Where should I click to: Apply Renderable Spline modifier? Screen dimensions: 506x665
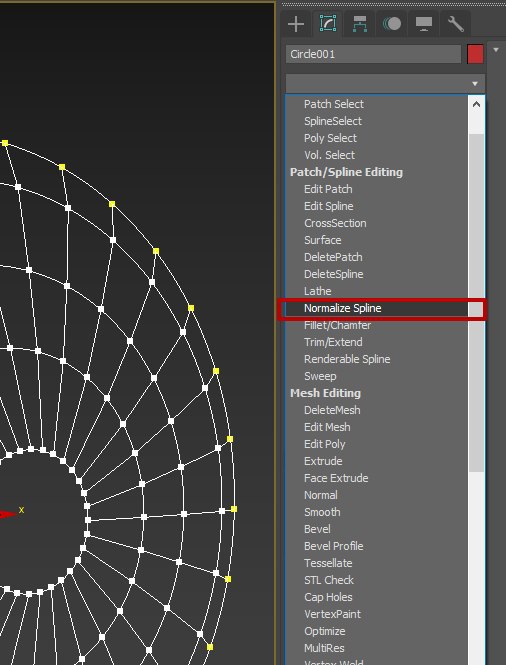click(x=347, y=359)
